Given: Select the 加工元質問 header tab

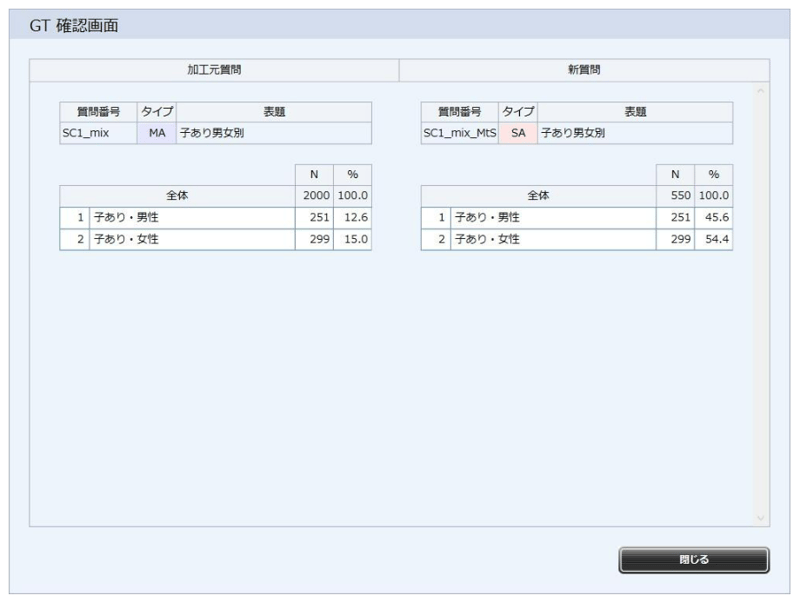Looking at the screenshot, I should coord(214,70).
